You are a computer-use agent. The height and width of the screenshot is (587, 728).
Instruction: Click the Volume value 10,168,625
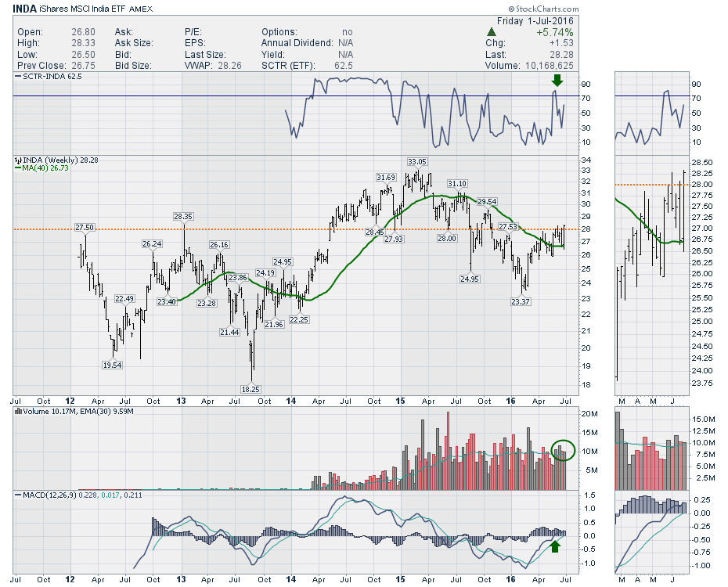(550, 66)
